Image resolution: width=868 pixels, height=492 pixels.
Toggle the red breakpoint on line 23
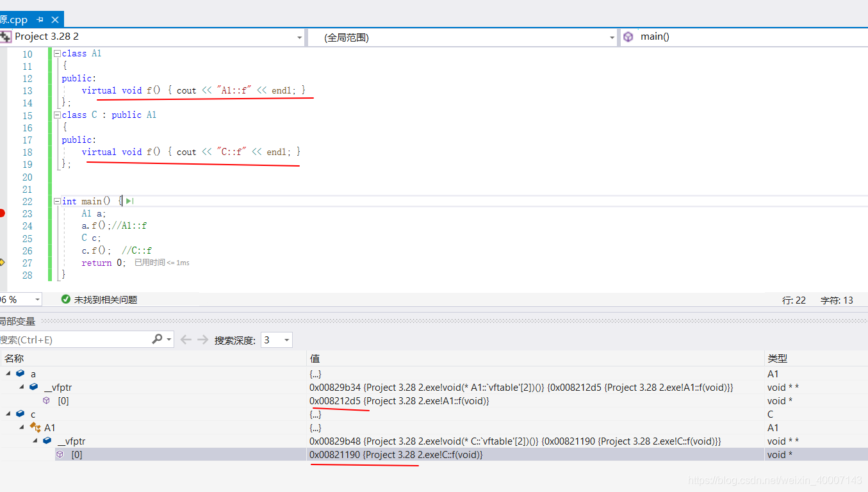tap(2, 213)
